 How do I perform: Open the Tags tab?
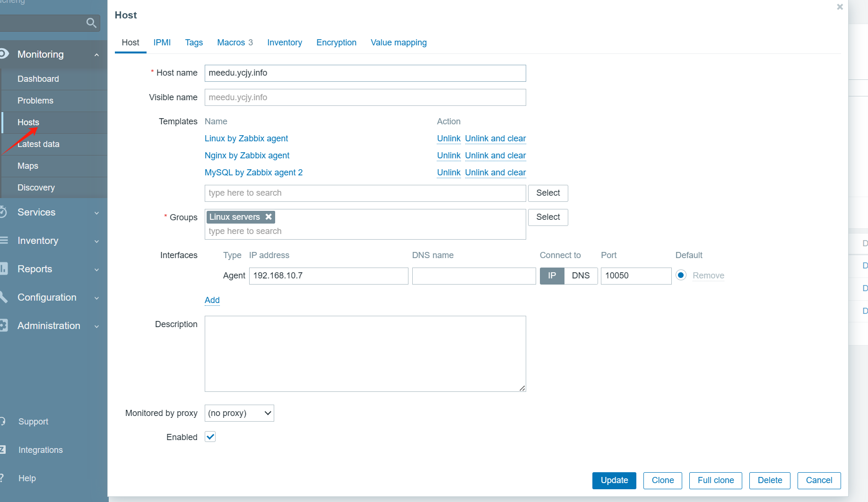click(194, 43)
